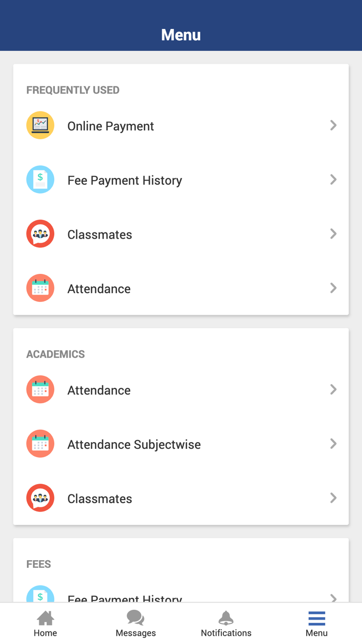The width and height of the screenshot is (362, 644).
Task: Select the Menu tab in bottom bar
Action: pyautogui.click(x=316, y=623)
